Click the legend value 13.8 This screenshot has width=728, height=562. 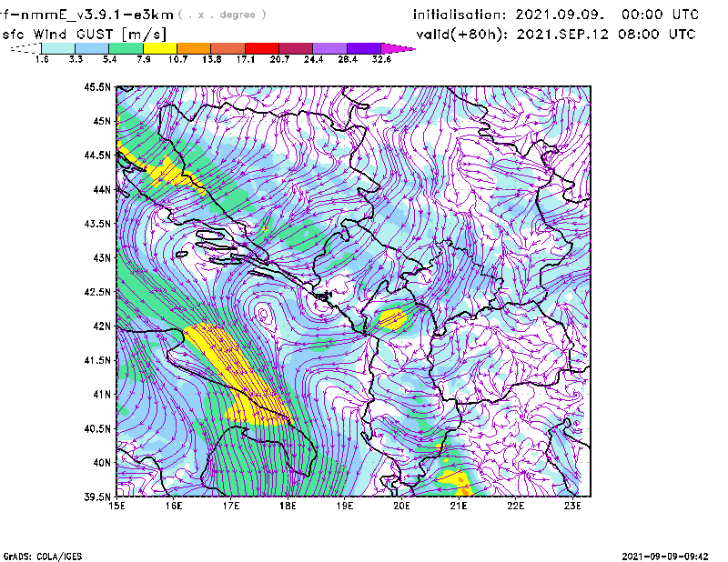click(x=211, y=59)
